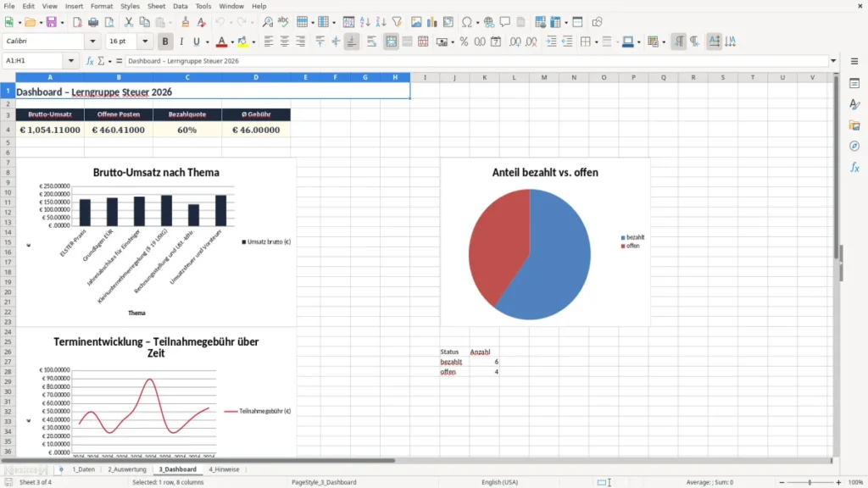Expand the formula bar arrow
The width and height of the screenshot is (868, 488).
(833, 61)
